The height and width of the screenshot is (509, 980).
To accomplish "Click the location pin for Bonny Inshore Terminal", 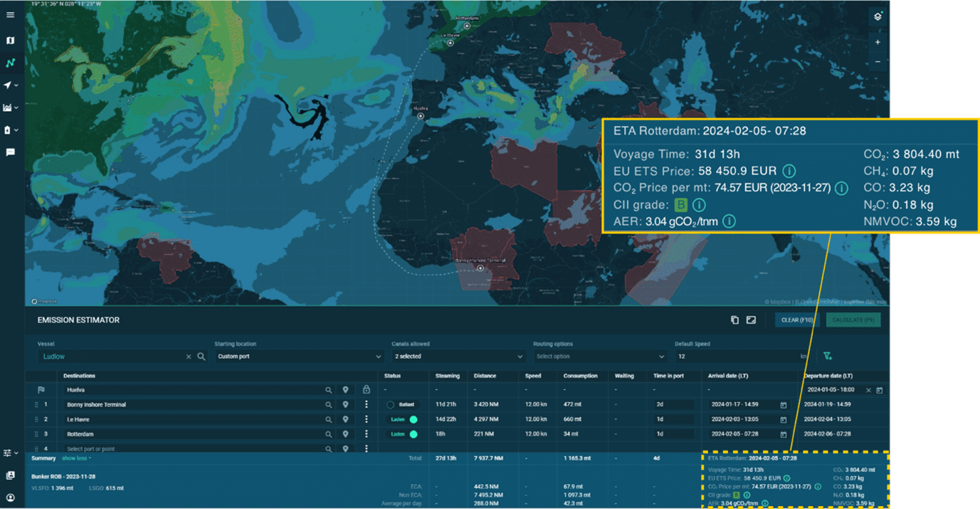I will pos(345,404).
